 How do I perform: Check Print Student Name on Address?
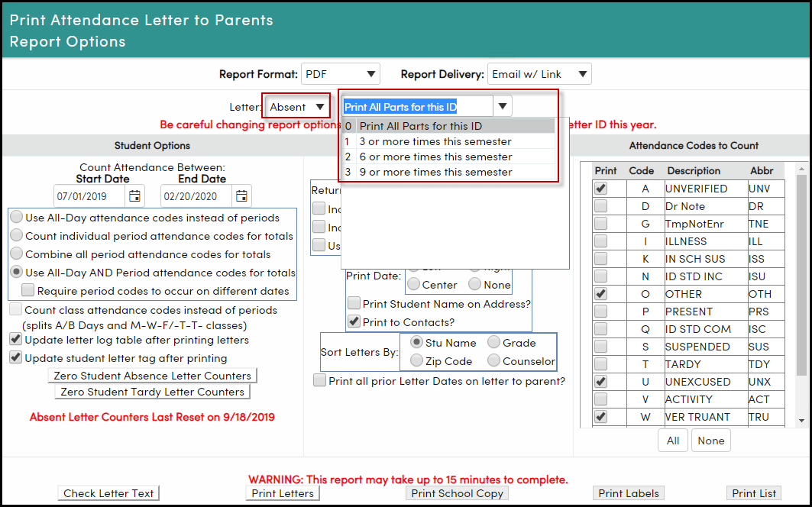click(x=354, y=303)
